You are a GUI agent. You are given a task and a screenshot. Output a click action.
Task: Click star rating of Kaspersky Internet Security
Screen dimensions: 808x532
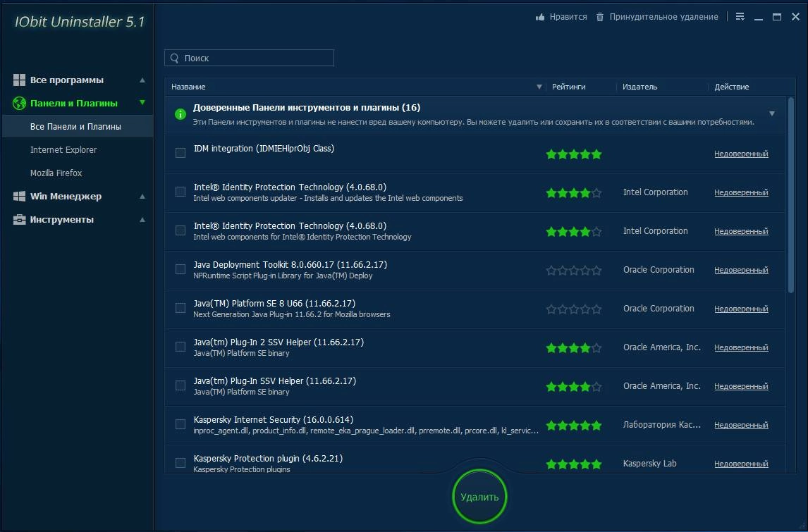point(573,426)
